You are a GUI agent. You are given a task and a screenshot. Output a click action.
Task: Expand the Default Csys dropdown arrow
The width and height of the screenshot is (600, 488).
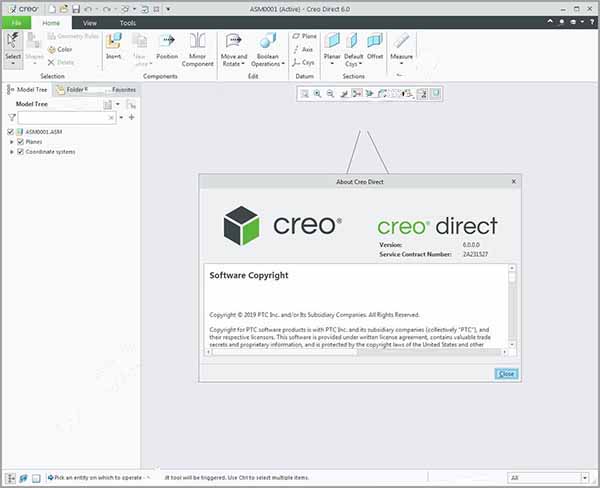pos(360,64)
